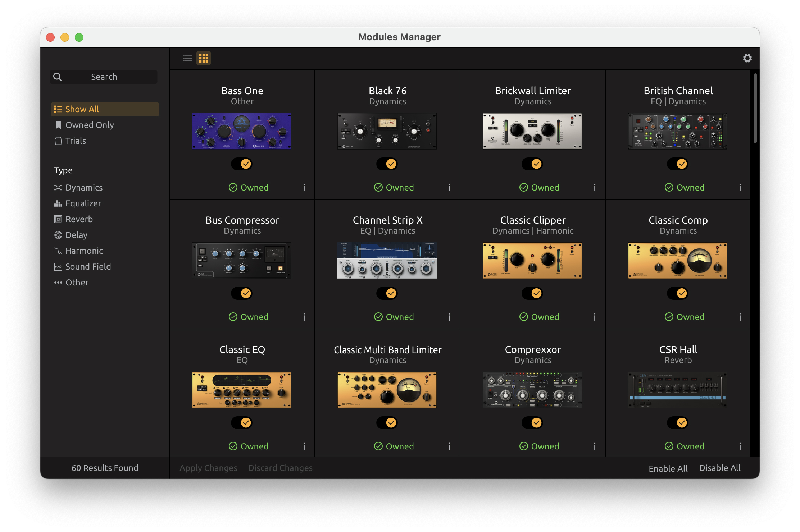This screenshot has height=532, width=800.
Task: Disable the Black 76 module toggle
Action: (x=387, y=164)
